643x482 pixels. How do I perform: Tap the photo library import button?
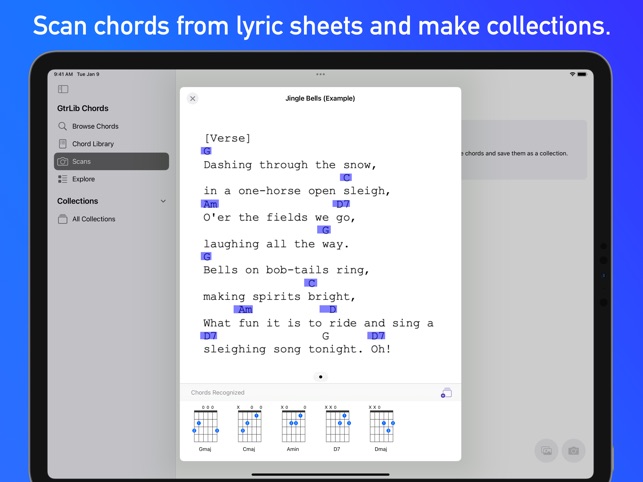point(546,451)
